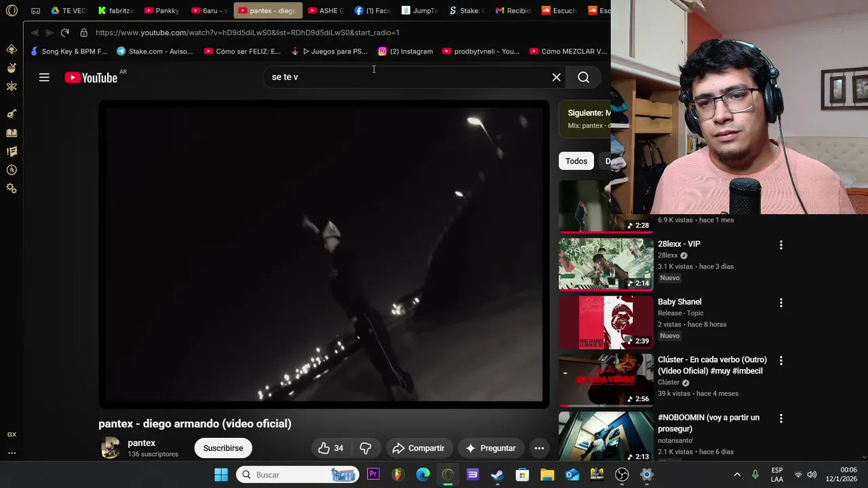This screenshot has width=868, height=488.
Task: Open '#NOBOOMIN (voy a partir un prosegur)' title
Action: click(x=709, y=423)
